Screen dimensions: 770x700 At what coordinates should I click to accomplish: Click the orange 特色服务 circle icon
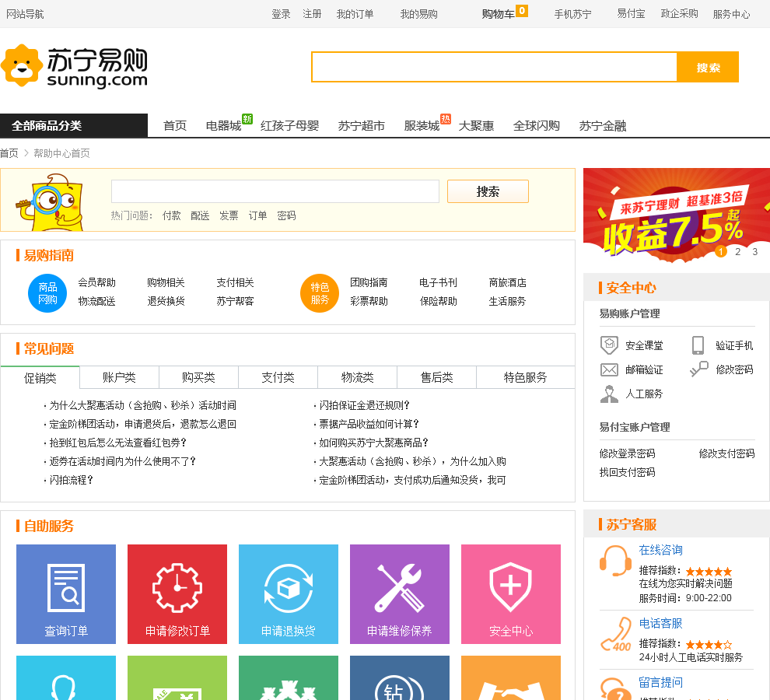[320, 292]
